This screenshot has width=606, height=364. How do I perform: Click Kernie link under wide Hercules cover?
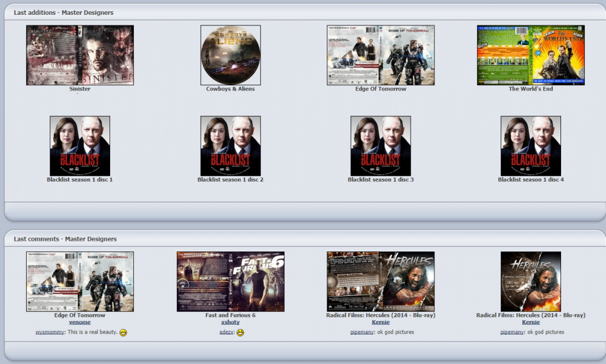coord(381,322)
